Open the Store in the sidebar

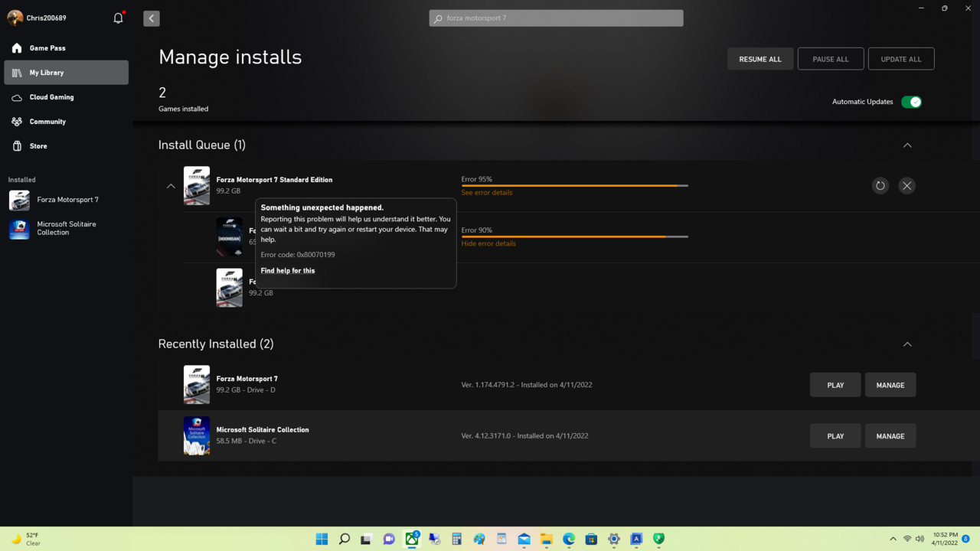38,146
